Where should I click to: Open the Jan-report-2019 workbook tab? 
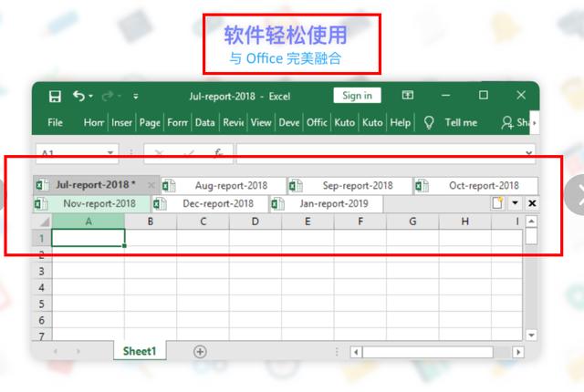click(332, 203)
